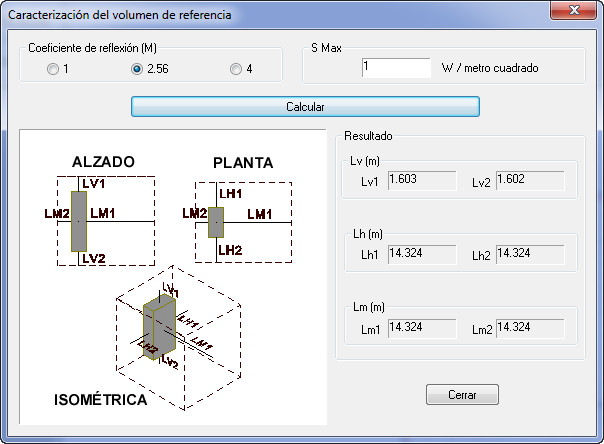Image resolution: width=604 pixels, height=444 pixels.
Task: Click the Lh1 result field
Action: tap(422, 255)
